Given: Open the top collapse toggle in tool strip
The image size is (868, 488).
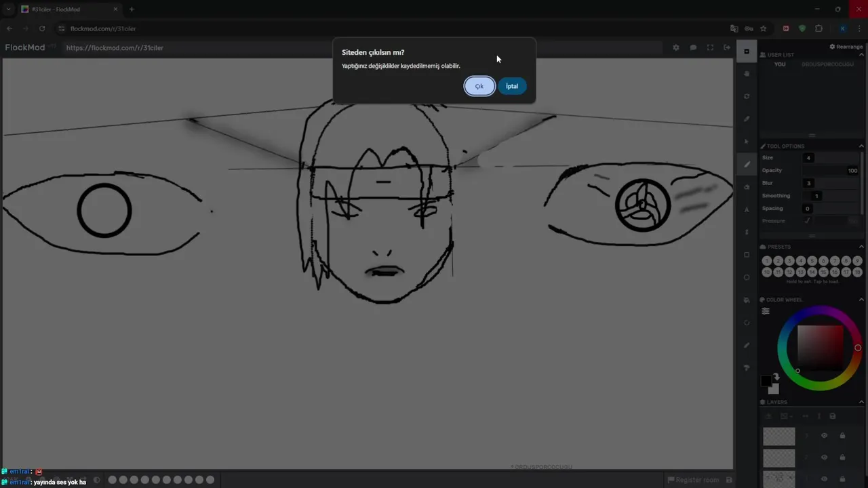Looking at the screenshot, I should click(x=747, y=51).
